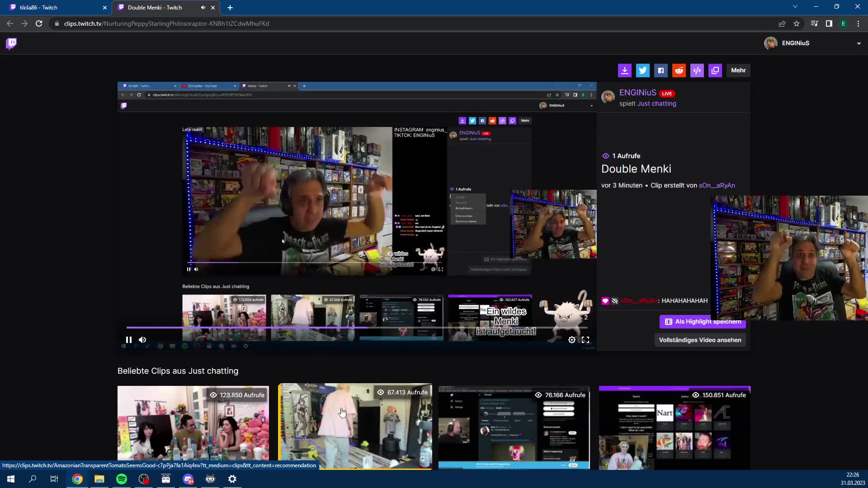
Task: Click the chat badge heart icon before HAHAHAHAHAH
Action: coord(605,301)
